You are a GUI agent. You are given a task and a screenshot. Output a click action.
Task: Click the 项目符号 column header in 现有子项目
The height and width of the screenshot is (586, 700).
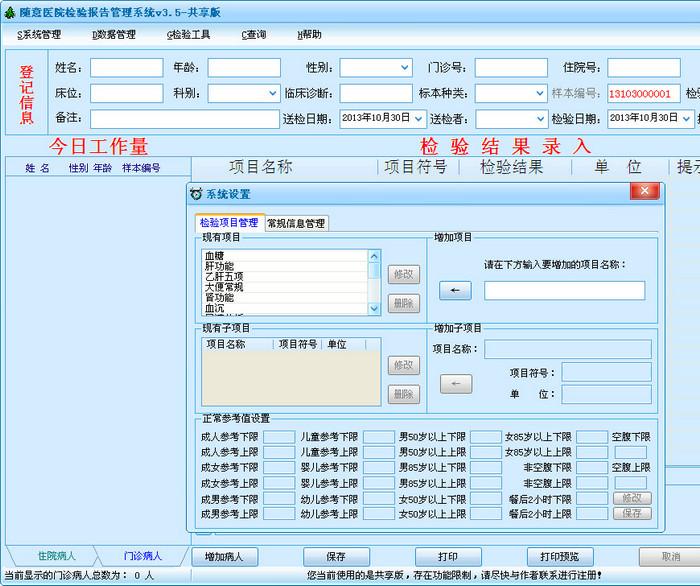tap(297, 344)
